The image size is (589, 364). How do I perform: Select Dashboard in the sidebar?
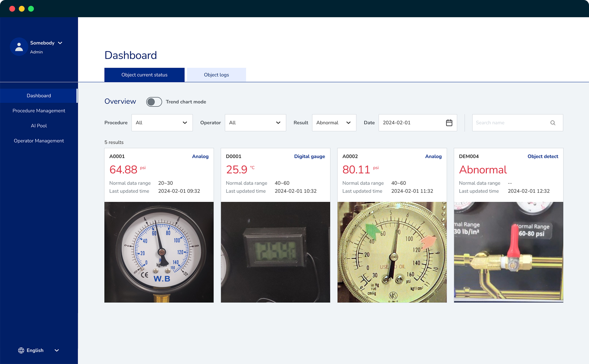(x=39, y=95)
